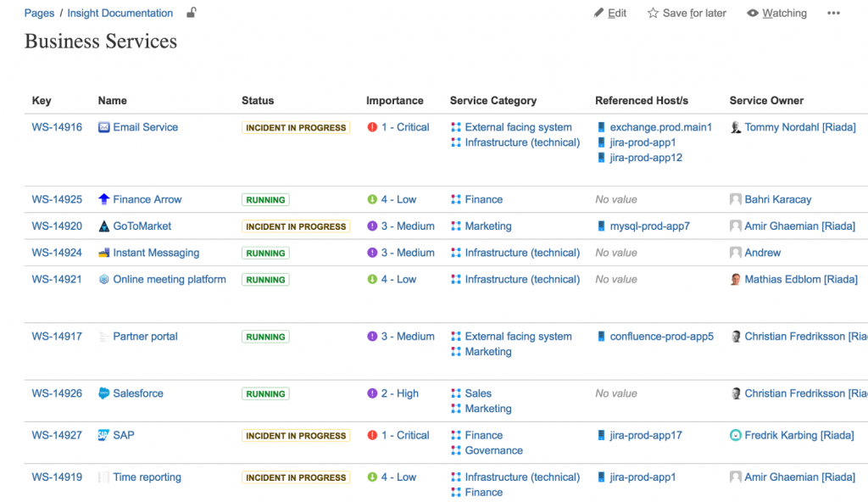Open the Salesforce object link
This screenshot has width=868, height=502.
coord(138,393)
